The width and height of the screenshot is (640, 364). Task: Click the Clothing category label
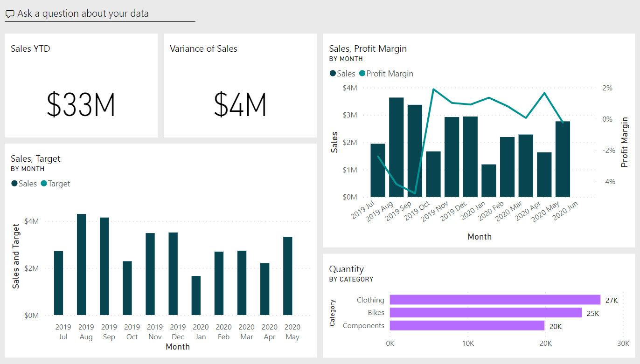(370, 300)
